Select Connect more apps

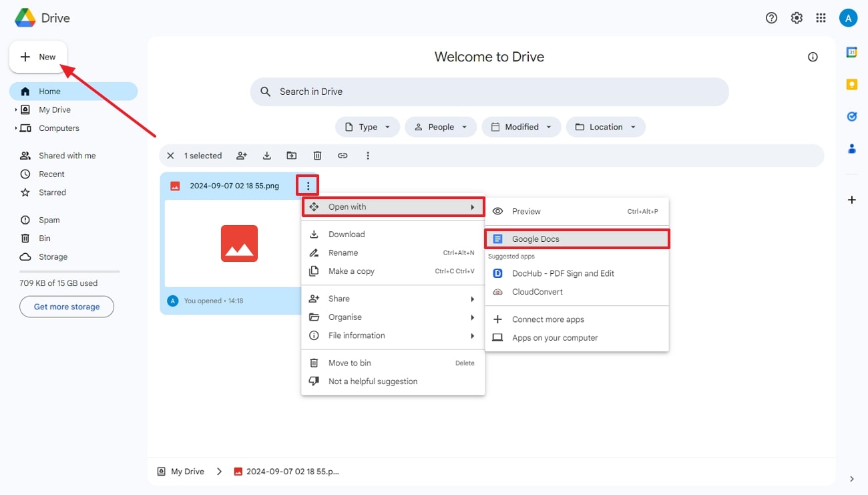click(x=577, y=319)
